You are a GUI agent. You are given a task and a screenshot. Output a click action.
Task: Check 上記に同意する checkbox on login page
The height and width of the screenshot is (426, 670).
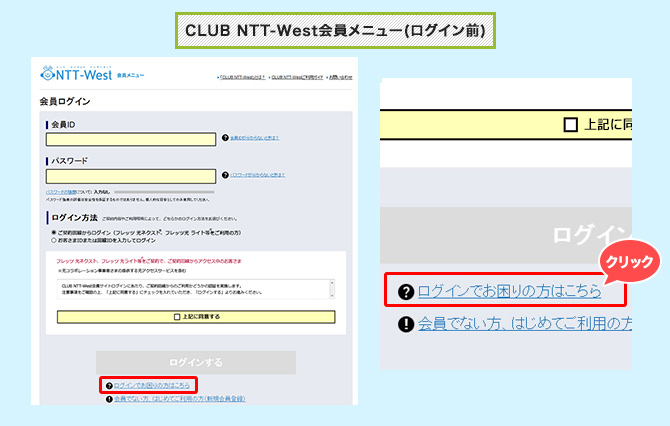(177, 317)
